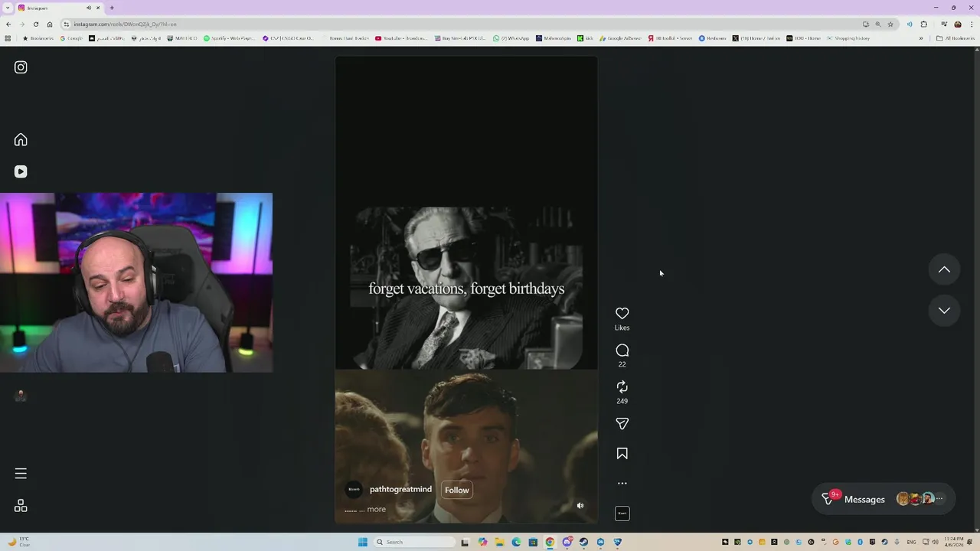This screenshot has height=551, width=980.
Task: Open Reels from the sidebar
Action: point(21,171)
